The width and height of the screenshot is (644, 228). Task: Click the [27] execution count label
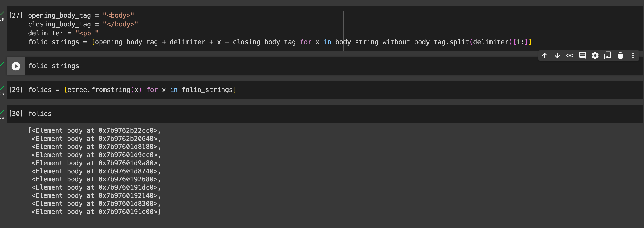16,15
